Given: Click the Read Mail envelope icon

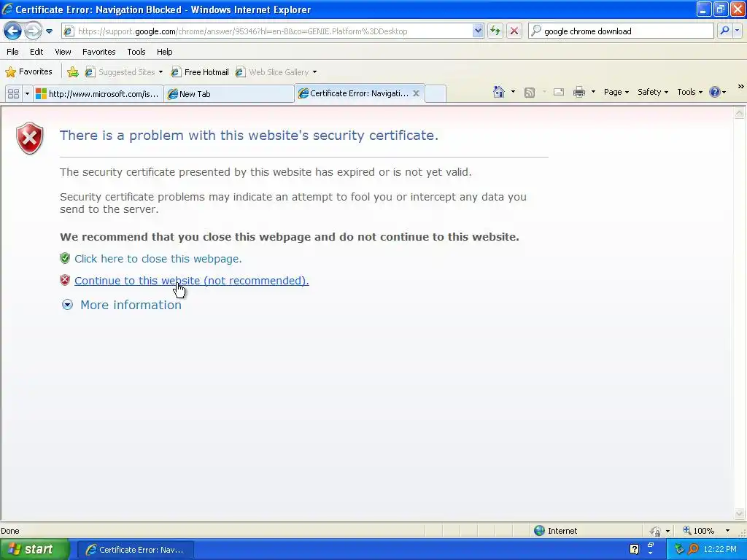Looking at the screenshot, I should pos(559,92).
